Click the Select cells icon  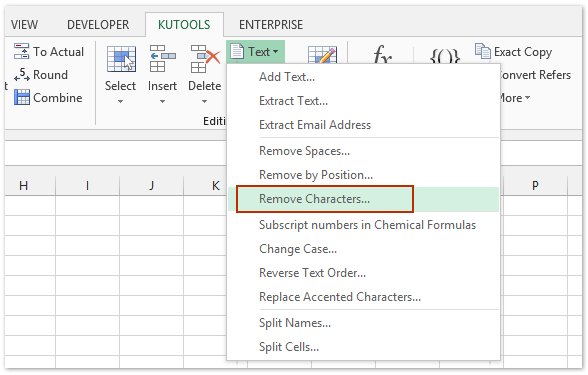coord(121,59)
